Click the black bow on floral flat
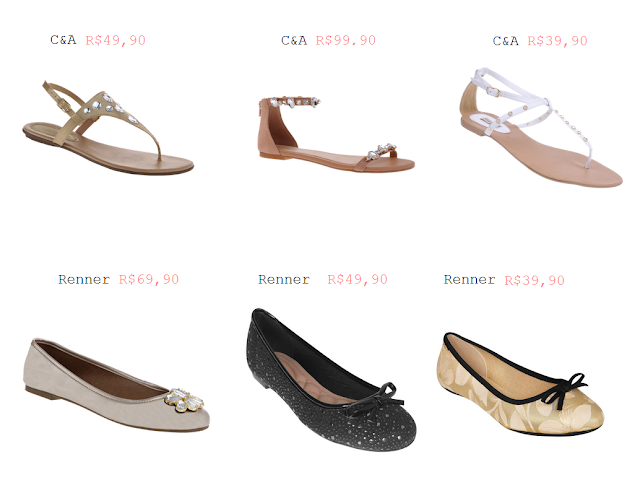 (x=566, y=389)
